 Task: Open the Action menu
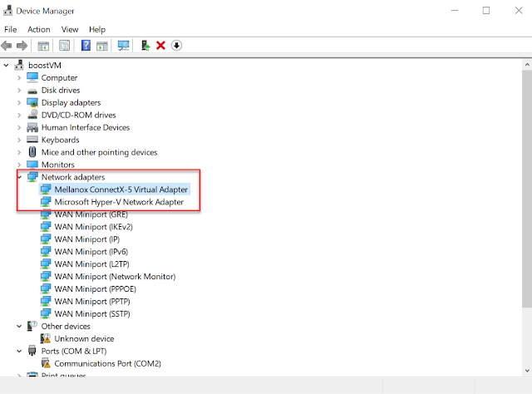39,30
